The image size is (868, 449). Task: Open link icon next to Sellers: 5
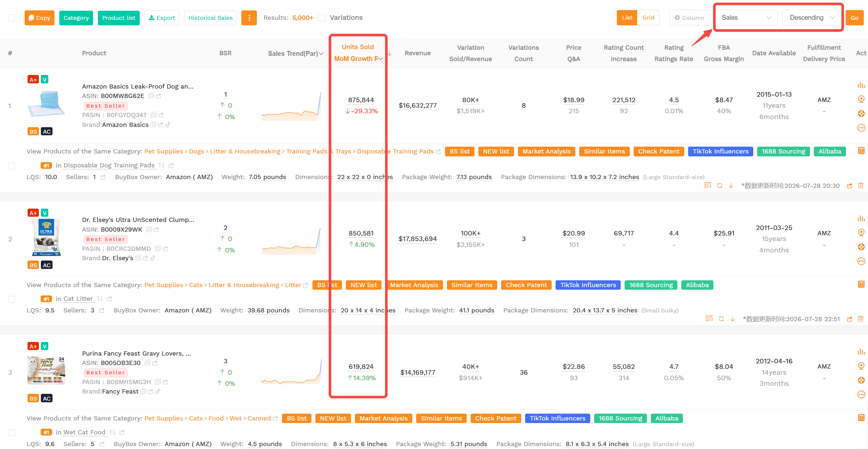(101, 444)
